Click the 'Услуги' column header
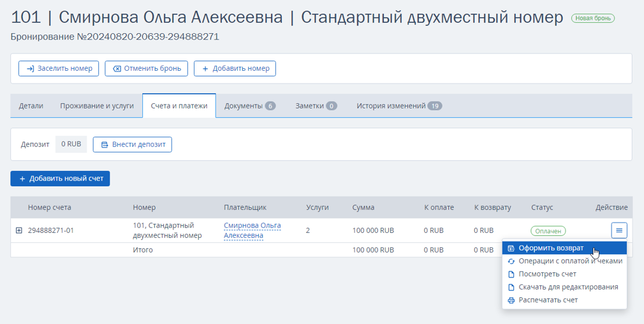Viewport: 644px width, 324px height. [x=318, y=207]
